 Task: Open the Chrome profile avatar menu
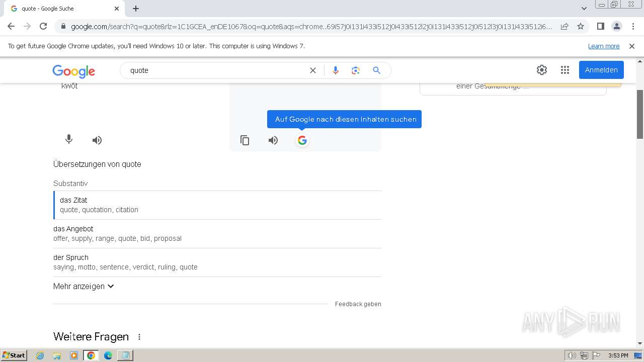(617, 26)
